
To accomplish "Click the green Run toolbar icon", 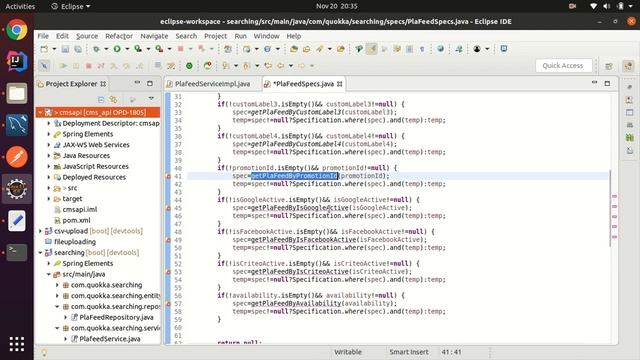I will pos(117,49).
